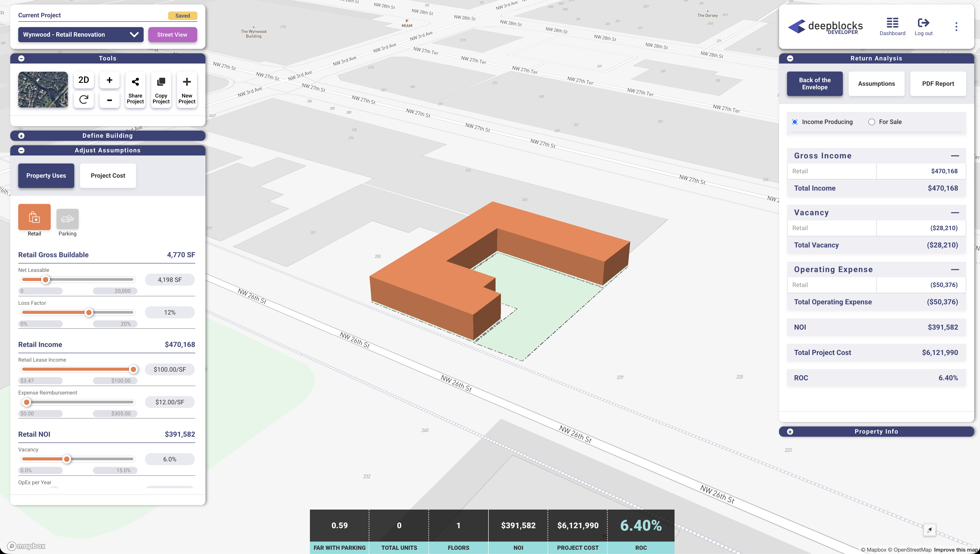Switch map to 2D view

pos(84,80)
